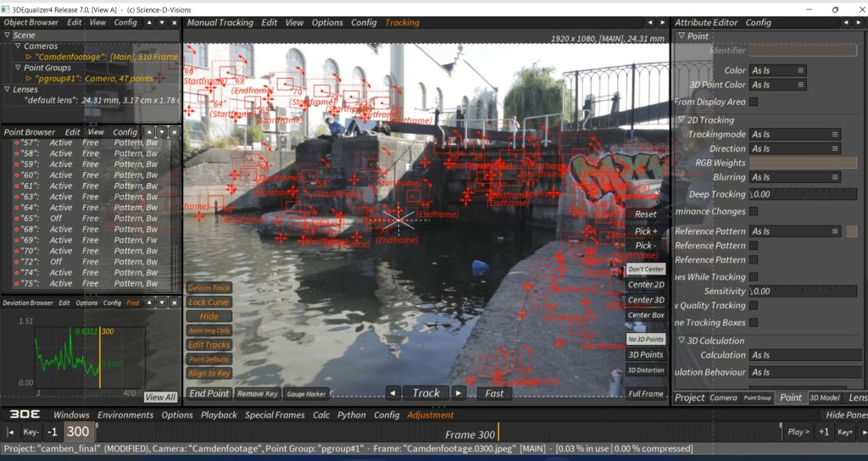Viewport: 868px width, 461px height.
Task: Click Point Browser panel down arrow icon
Action: pos(162,132)
